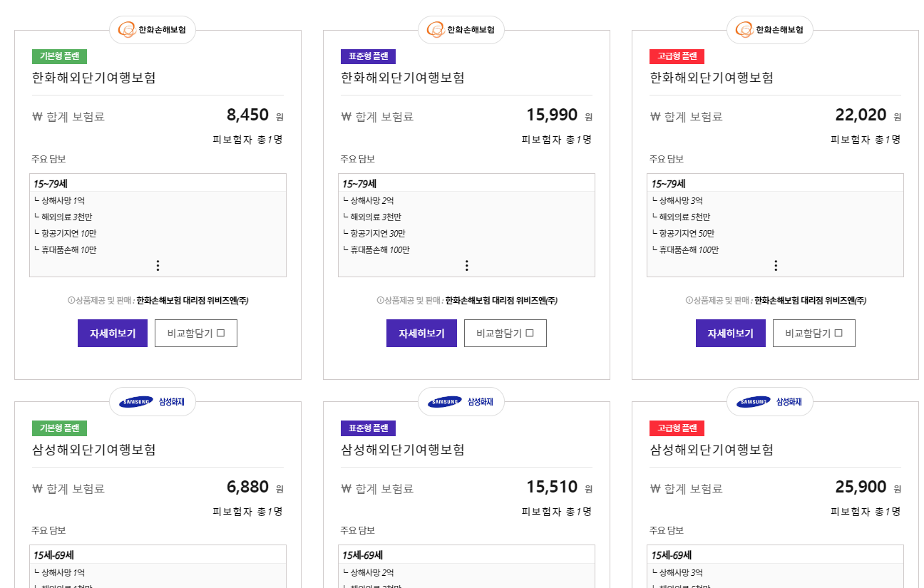Click the seller info icon in Hanwha 기본형 card
924x588 pixels.
71,301
